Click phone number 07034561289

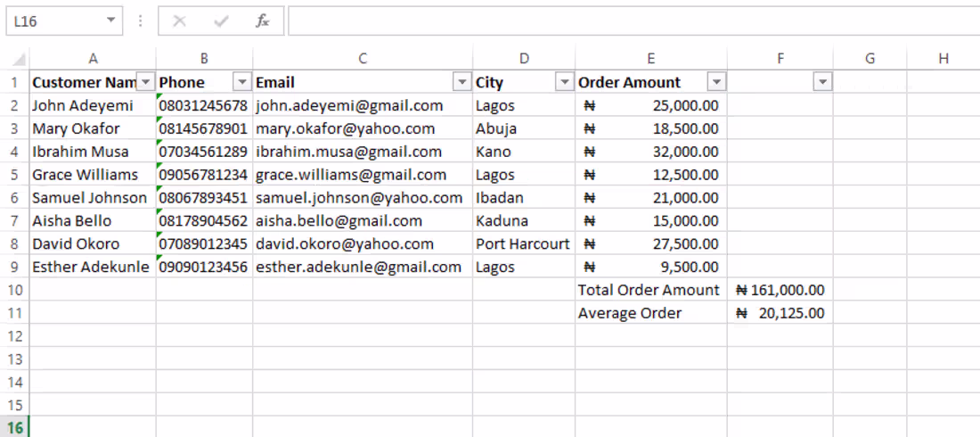pos(204,152)
